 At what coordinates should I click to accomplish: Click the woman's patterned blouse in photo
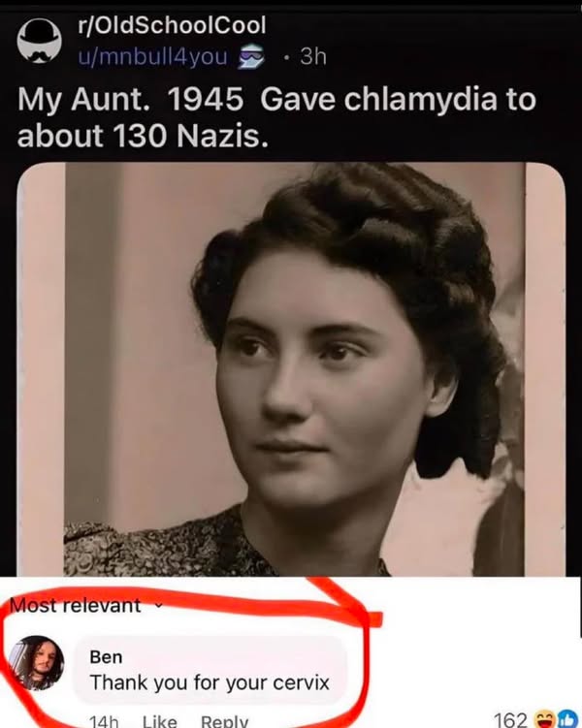pyautogui.click(x=177, y=546)
